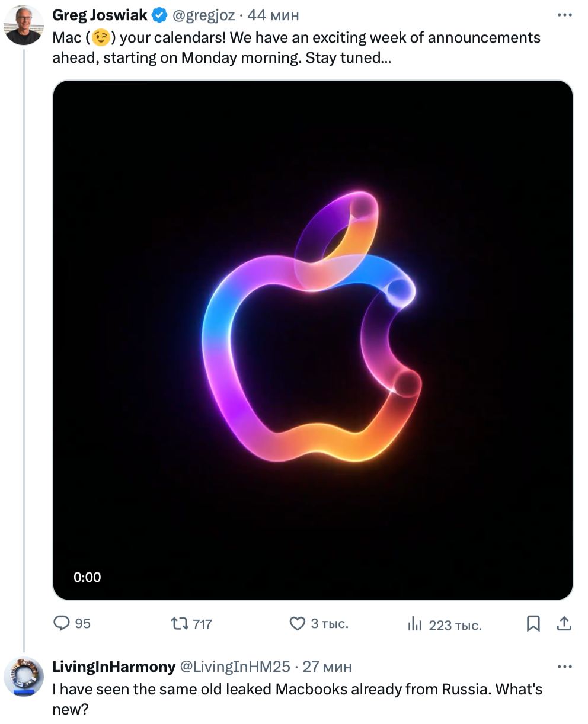Click the blue verified badge
Image resolution: width=588 pixels, height=724 pixels.
[160, 15]
